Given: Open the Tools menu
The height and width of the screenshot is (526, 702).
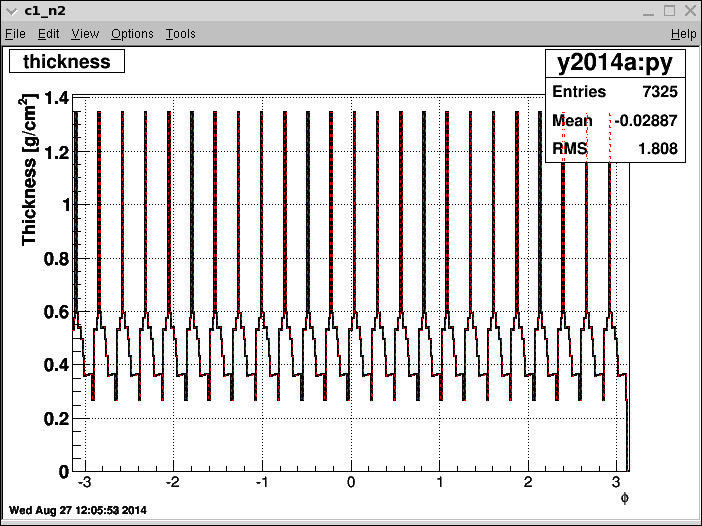Looking at the screenshot, I should coord(180,34).
